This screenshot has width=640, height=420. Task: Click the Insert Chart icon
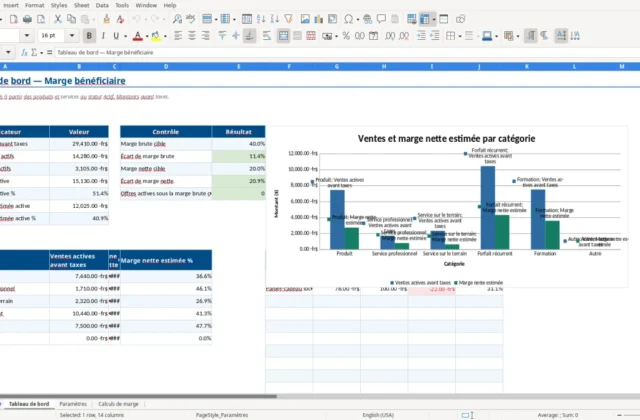(x=319, y=19)
